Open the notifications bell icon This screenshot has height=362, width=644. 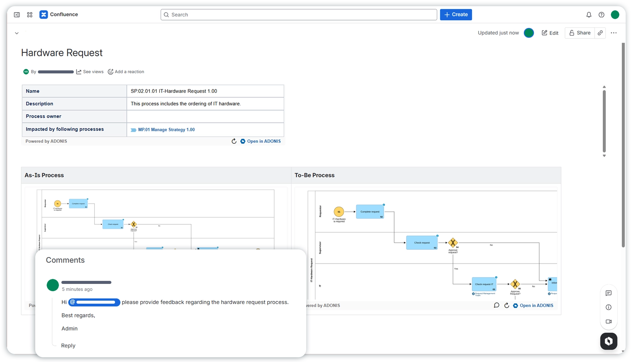pos(589,15)
